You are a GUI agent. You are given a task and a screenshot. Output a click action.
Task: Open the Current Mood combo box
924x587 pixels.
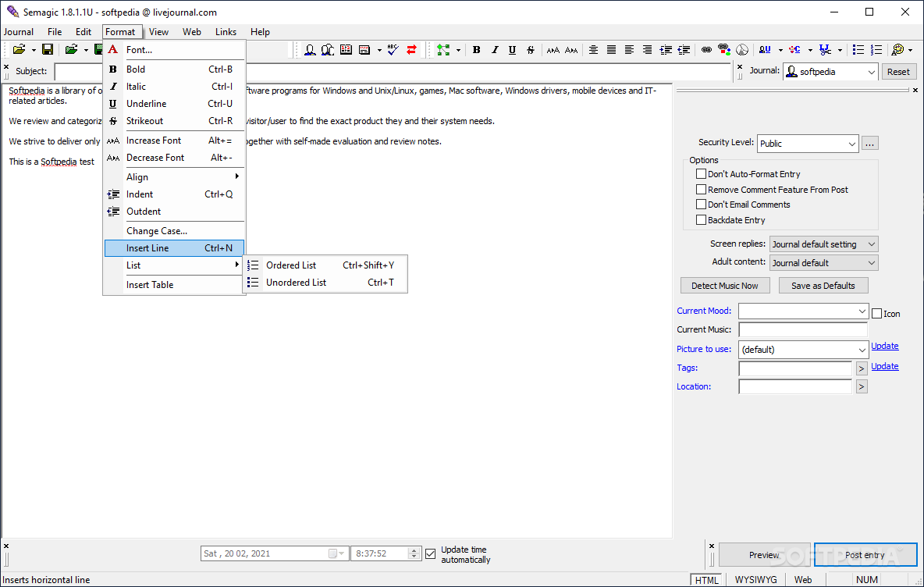point(803,311)
